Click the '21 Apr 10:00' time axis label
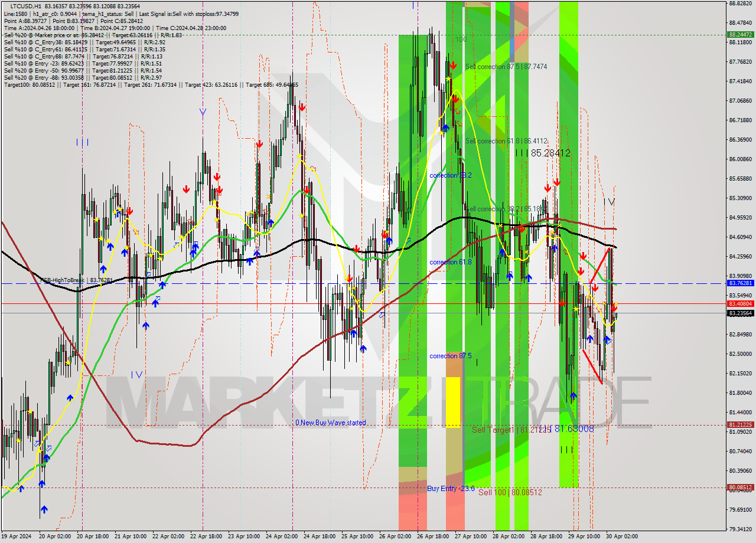 pos(129,537)
